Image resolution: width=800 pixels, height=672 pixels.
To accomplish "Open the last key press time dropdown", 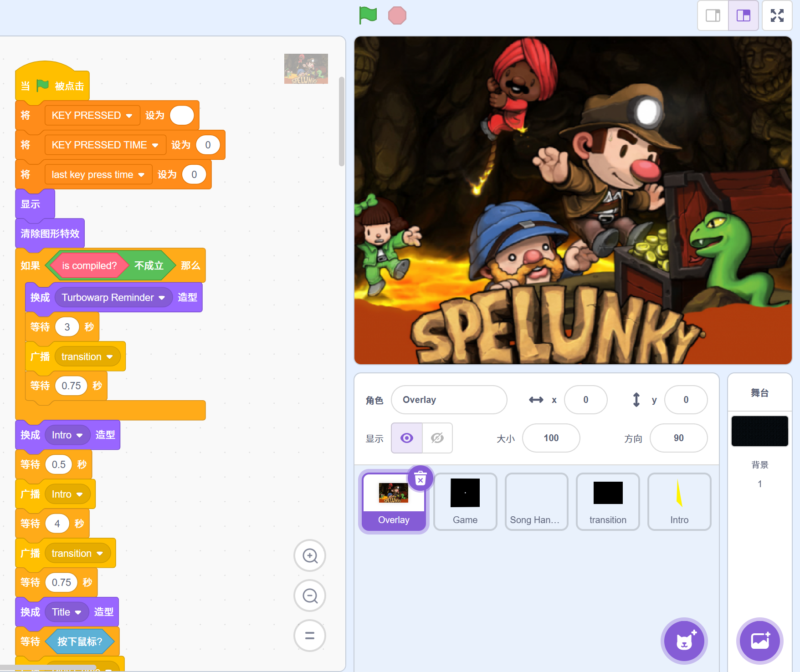I will 141,175.
